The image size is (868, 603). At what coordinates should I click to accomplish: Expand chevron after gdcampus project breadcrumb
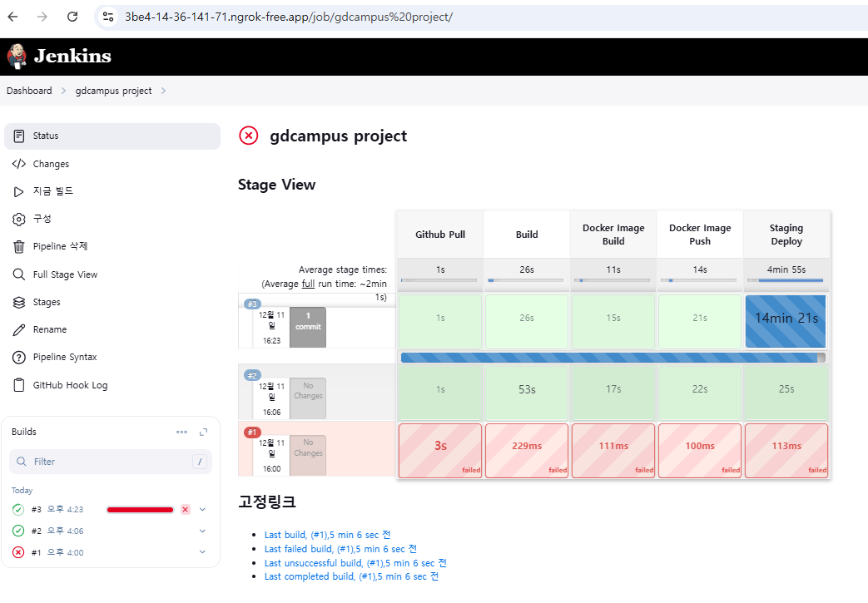[163, 91]
